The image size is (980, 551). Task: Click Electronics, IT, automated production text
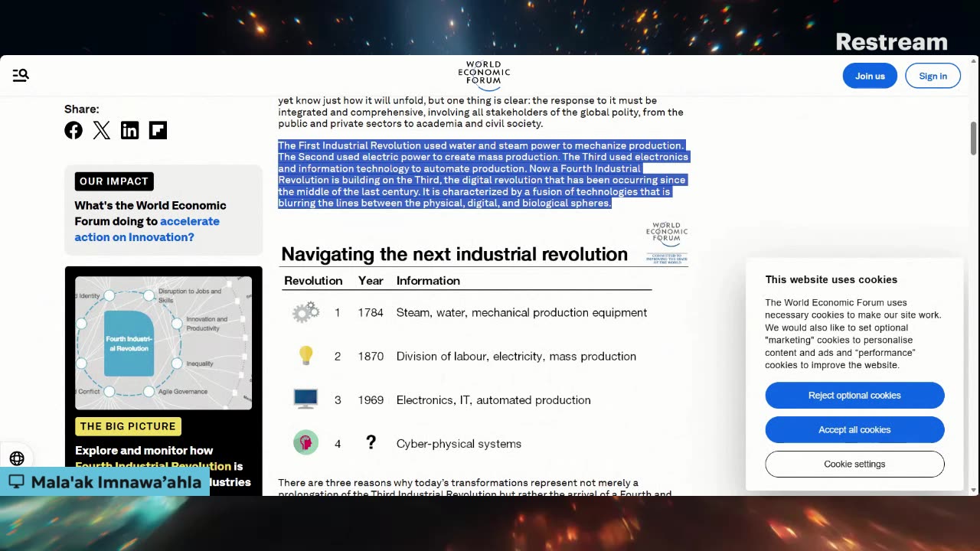tap(493, 399)
